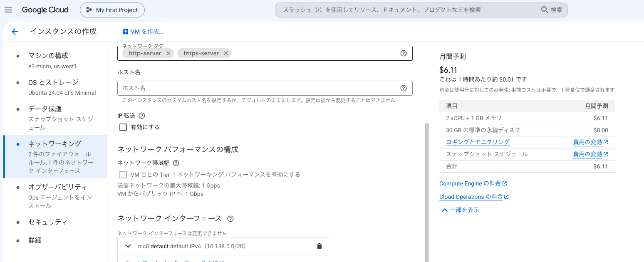644x262 pixels.
Task: Click the $6.11 monthly estimate amount
Action: (448, 70)
